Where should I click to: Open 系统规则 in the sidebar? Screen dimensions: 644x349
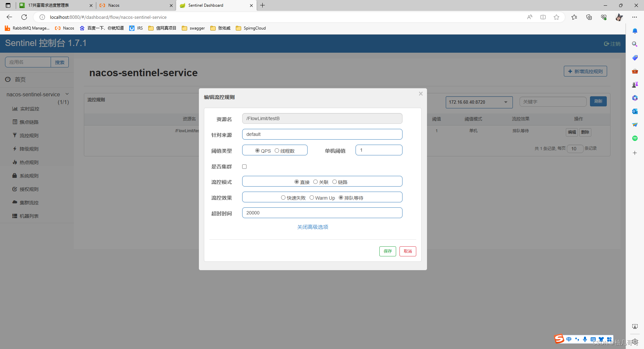[x=29, y=176]
